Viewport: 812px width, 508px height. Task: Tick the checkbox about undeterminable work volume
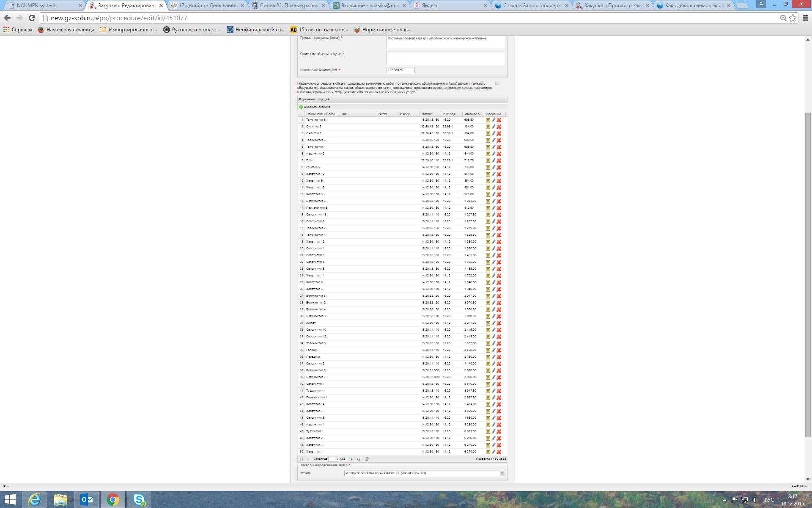497,83
